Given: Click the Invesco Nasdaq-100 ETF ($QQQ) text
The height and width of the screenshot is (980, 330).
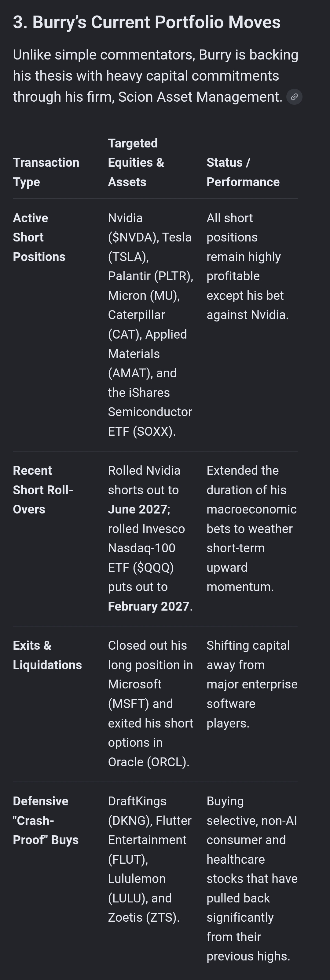Looking at the screenshot, I should coord(147,548).
